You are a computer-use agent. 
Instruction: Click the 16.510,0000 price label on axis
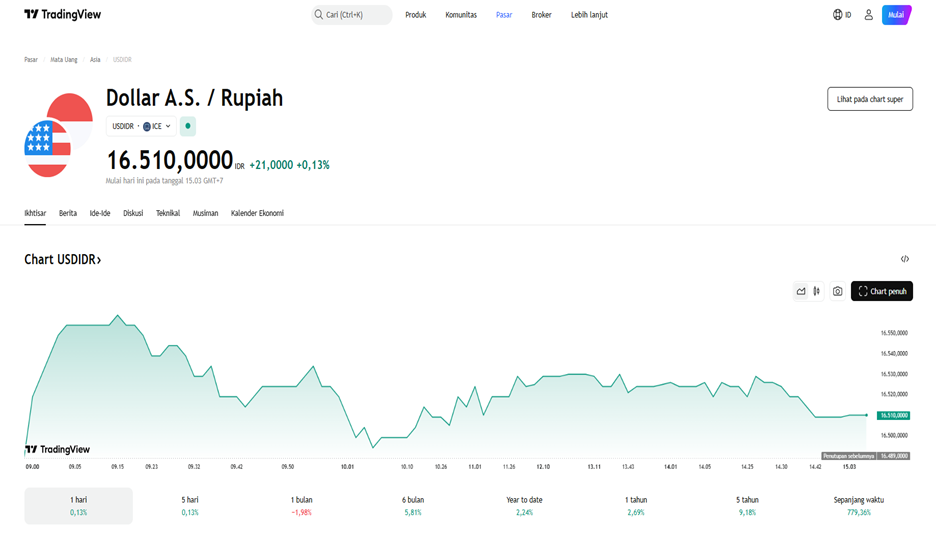point(893,415)
